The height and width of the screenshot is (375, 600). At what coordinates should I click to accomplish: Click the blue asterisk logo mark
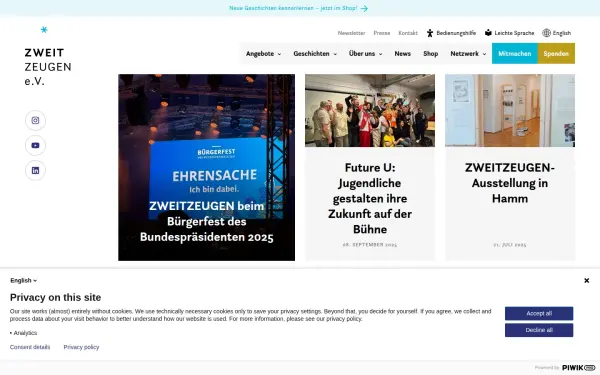coord(44,29)
